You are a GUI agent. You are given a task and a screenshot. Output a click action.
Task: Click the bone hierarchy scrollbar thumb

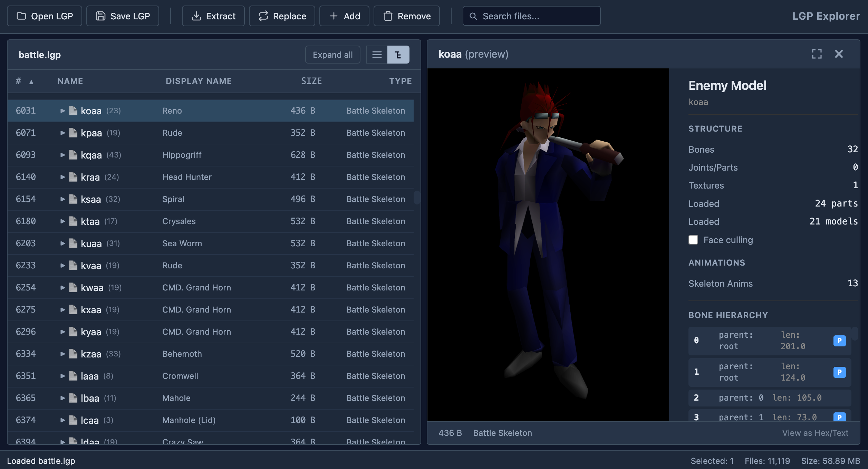click(855, 333)
